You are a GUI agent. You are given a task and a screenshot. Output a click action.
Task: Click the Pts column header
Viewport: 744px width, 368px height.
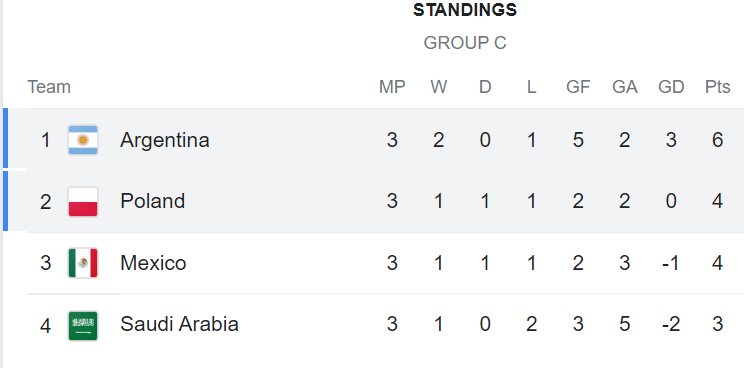717,87
